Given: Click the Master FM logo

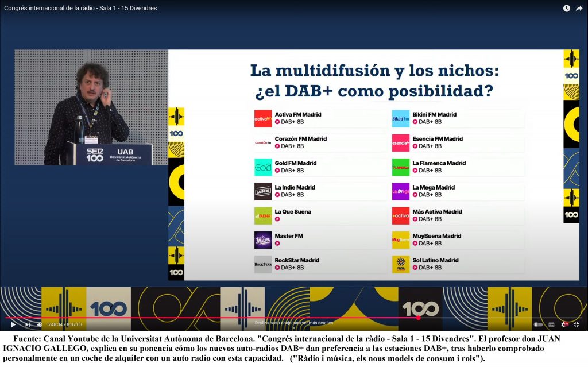Looking at the screenshot, I should click(x=263, y=240).
